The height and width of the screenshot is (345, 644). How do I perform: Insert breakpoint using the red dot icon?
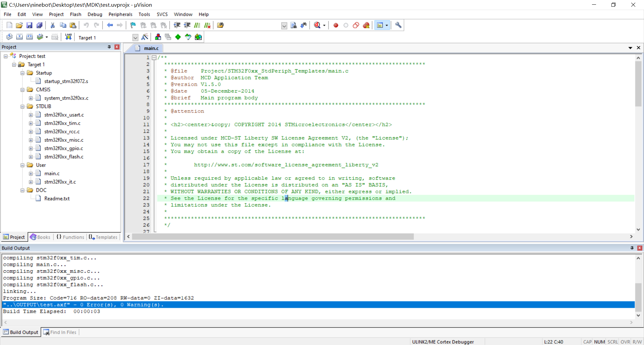[x=336, y=25]
